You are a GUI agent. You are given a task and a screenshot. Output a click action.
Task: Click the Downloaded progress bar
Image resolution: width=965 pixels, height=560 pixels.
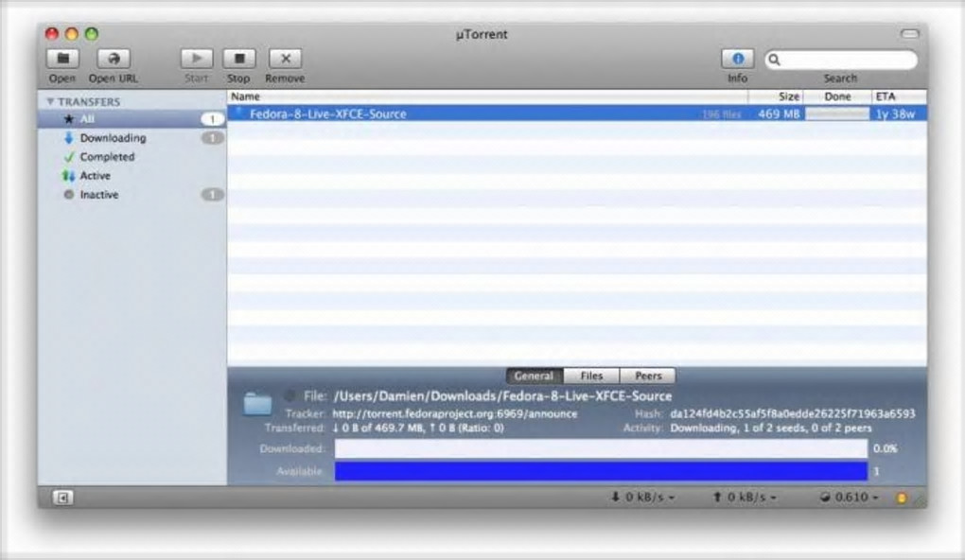click(601, 448)
